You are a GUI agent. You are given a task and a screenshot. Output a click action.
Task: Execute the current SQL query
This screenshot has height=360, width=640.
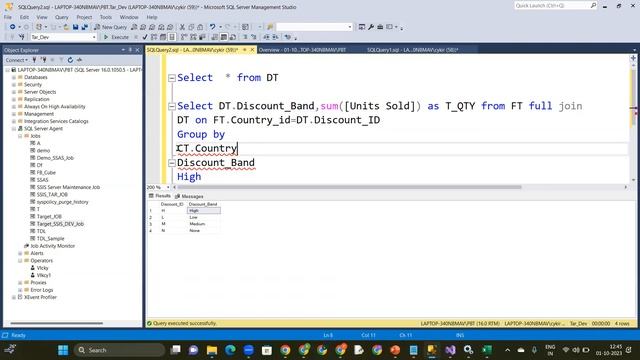click(x=116, y=37)
